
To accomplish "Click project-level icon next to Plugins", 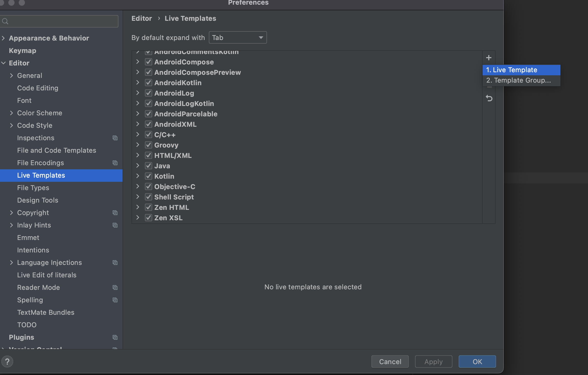I will (115, 337).
